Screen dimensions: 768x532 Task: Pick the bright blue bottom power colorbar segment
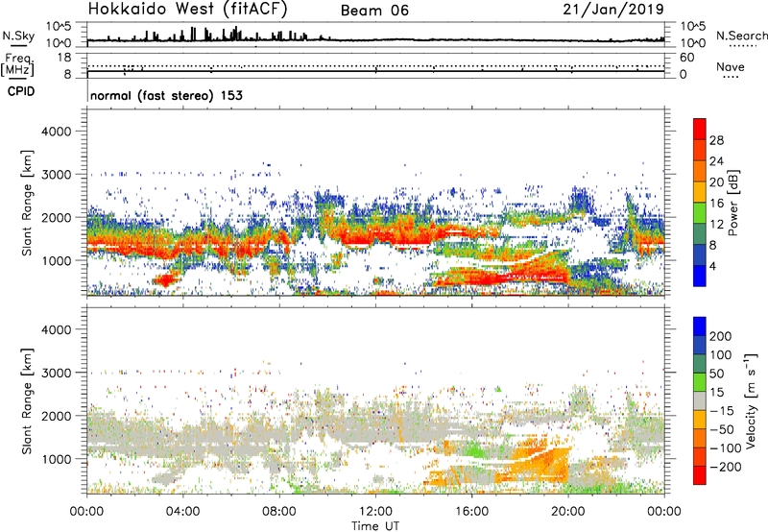700,276
